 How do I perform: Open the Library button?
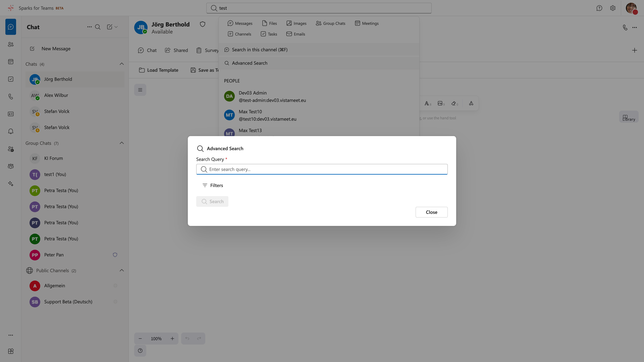pos(629,117)
